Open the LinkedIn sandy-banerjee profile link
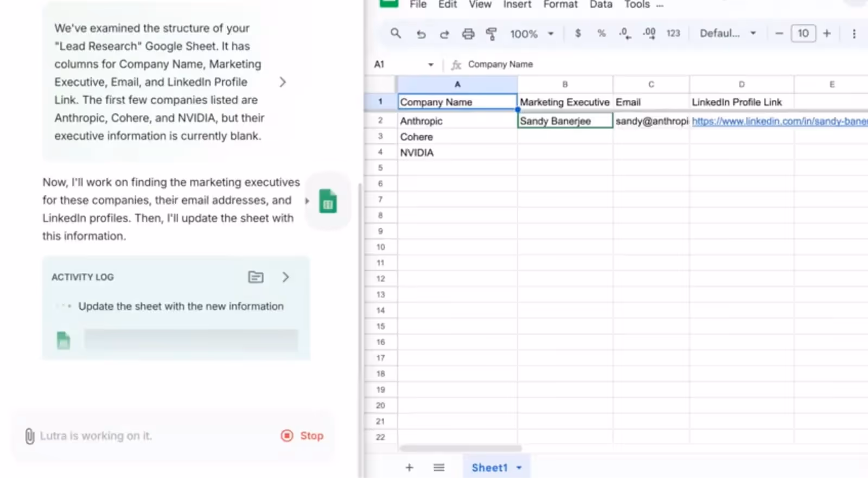868x478 pixels. pyautogui.click(x=780, y=121)
